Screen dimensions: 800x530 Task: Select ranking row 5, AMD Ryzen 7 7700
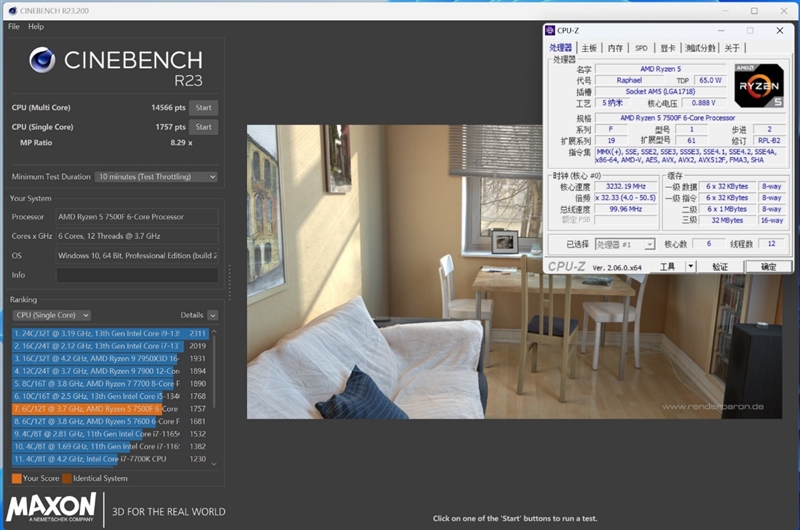pyautogui.click(x=110, y=384)
